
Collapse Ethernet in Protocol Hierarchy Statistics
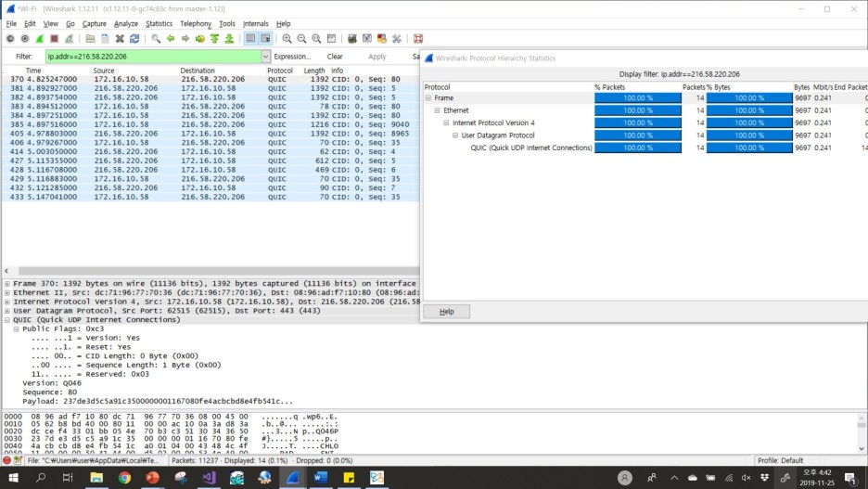437,110
